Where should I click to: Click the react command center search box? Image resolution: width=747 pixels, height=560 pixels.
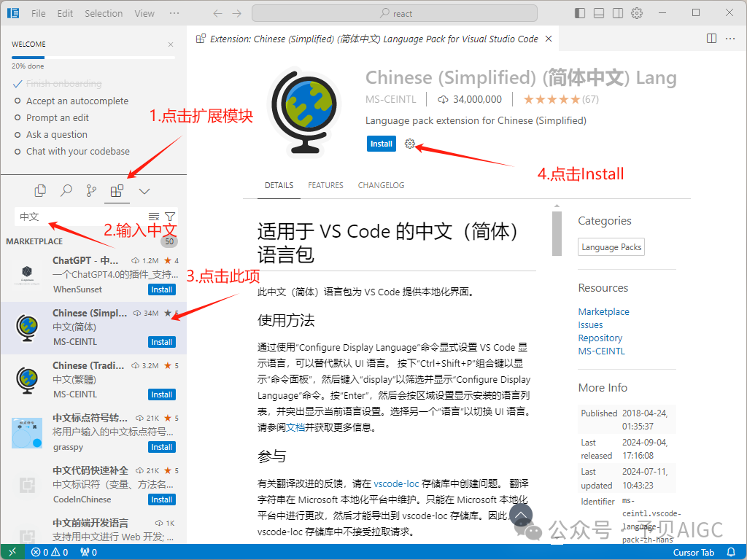(395, 13)
